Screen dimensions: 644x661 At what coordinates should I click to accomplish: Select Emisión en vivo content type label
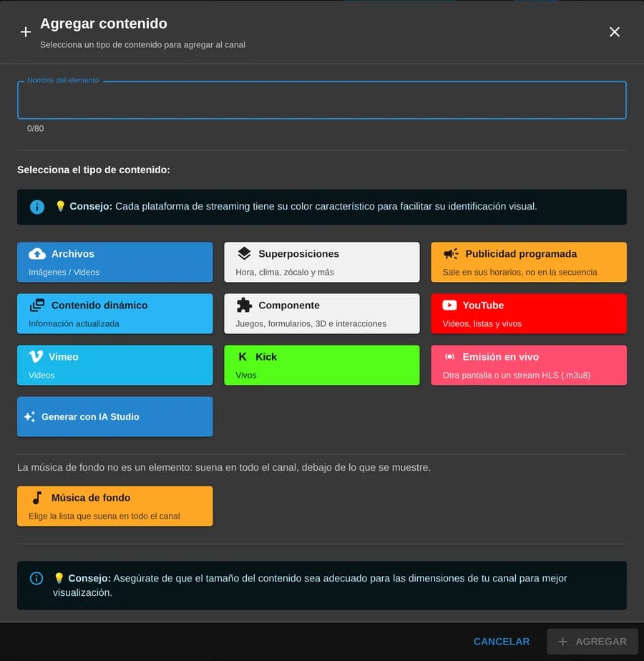[x=501, y=357]
